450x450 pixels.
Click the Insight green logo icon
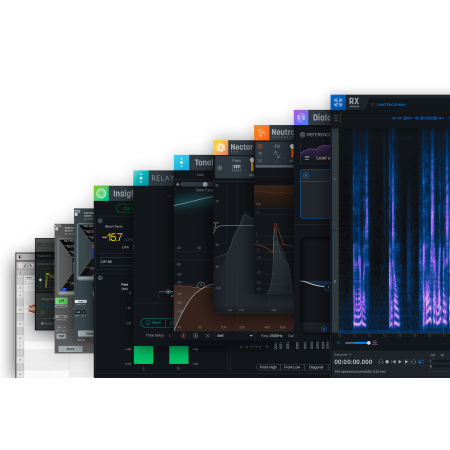101,193
